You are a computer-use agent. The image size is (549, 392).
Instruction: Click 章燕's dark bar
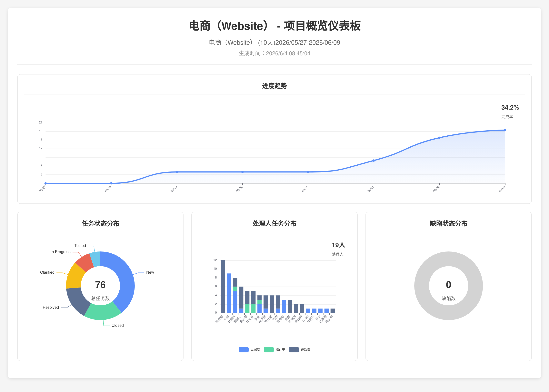point(290,306)
